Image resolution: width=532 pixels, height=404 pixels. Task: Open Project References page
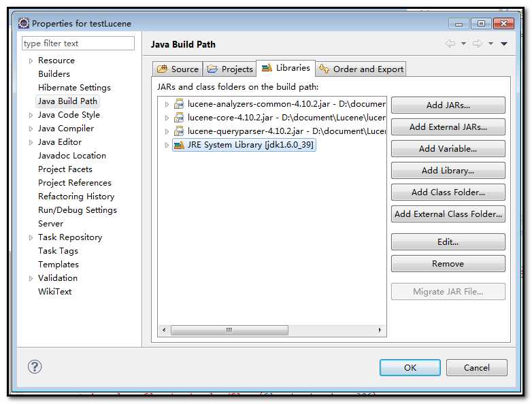point(75,183)
